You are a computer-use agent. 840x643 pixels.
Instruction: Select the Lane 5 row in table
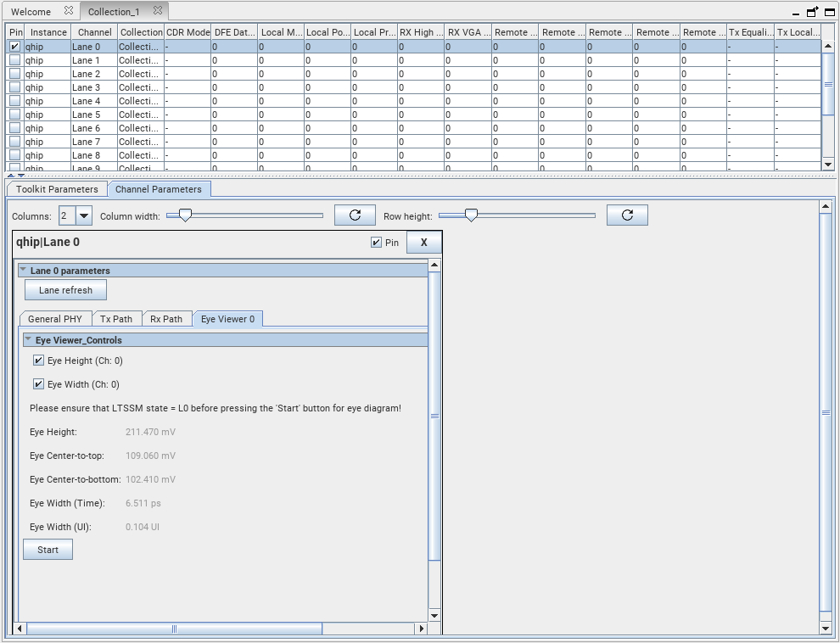tap(86, 115)
